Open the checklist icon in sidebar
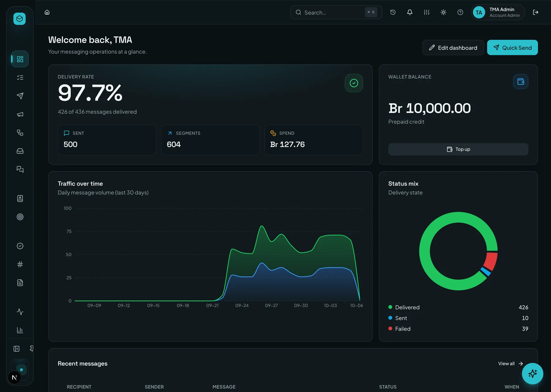This screenshot has width=551, height=392. point(20,77)
